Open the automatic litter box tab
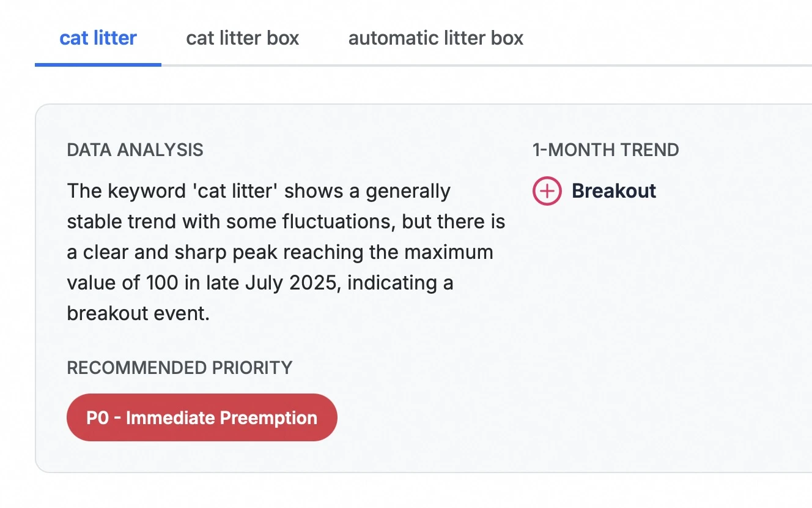This screenshot has width=812, height=508. (x=436, y=38)
